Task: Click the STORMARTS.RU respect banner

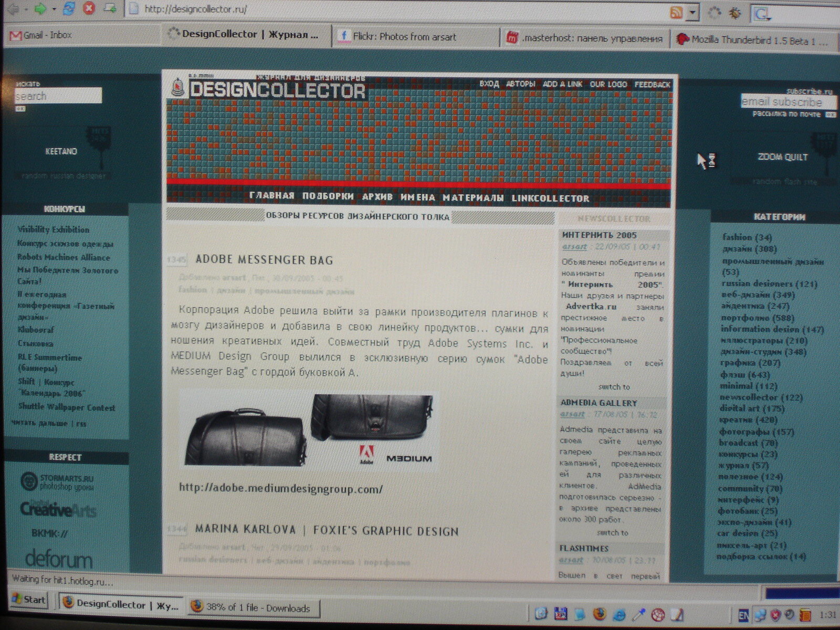Action: pyautogui.click(x=58, y=482)
